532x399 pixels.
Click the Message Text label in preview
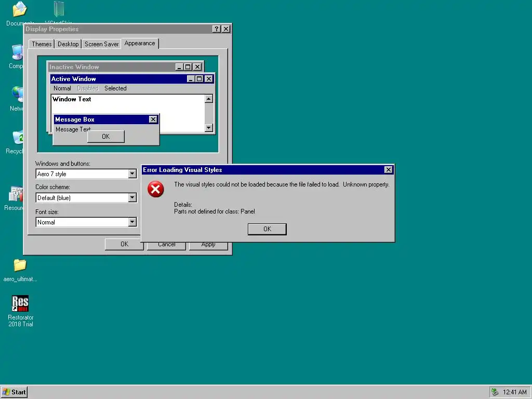pyautogui.click(x=73, y=129)
